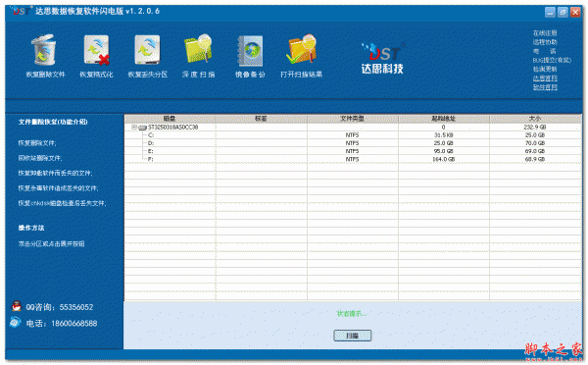Select the hard disk icon for ST3250318AS

142,128
